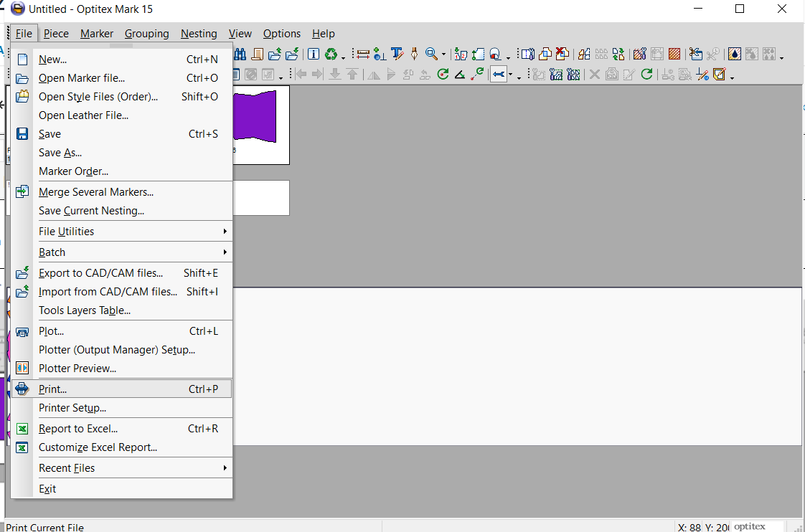The width and height of the screenshot is (805, 532).
Task: Choose Plotter Preview entry
Action: click(122, 369)
